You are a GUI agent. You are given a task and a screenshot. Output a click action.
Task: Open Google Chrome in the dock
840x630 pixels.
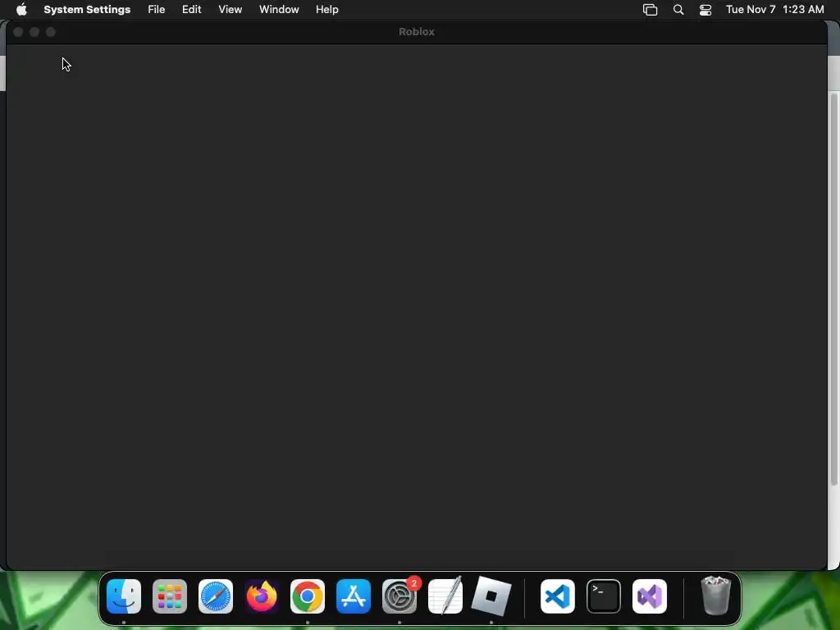308,596
